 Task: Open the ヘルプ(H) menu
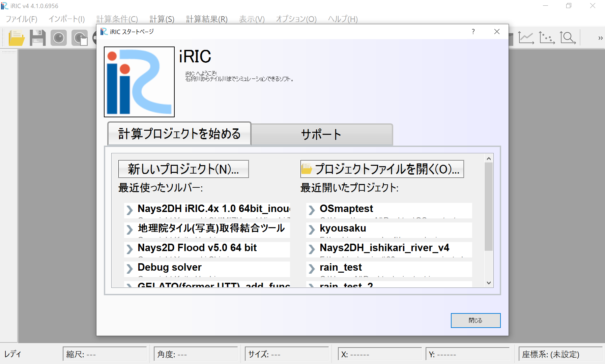pyautogui.click(x=343, y=19)
